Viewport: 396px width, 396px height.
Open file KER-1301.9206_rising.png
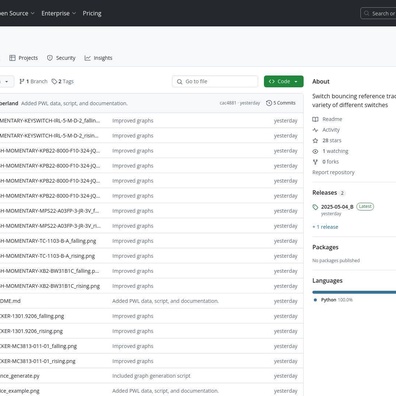pyautogui.click(x=31, y=331)
